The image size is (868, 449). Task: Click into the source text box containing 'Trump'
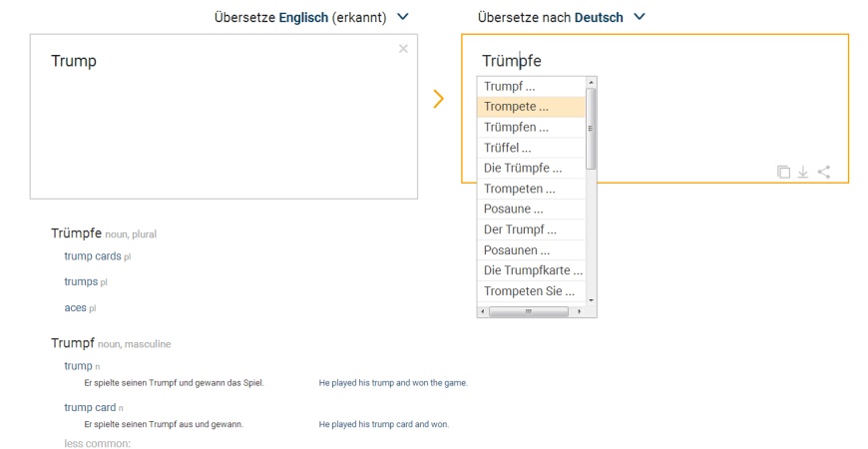click(x=223, y=117)
